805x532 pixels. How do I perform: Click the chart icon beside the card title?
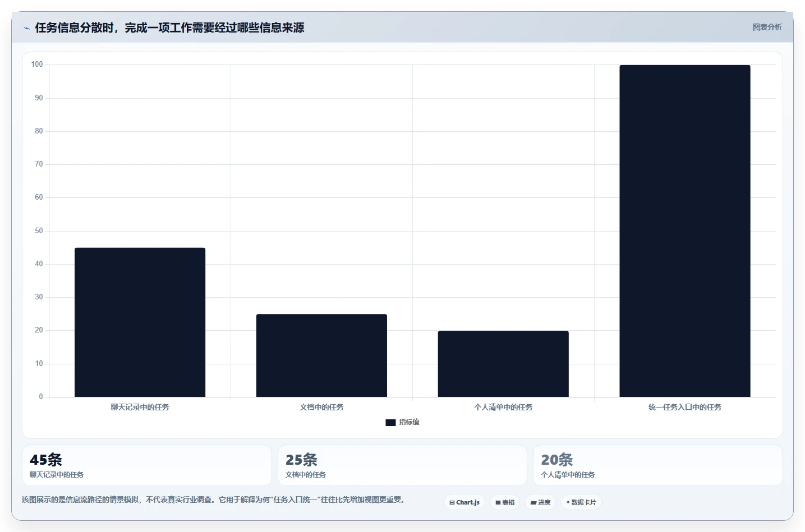[x=26, y=28]
